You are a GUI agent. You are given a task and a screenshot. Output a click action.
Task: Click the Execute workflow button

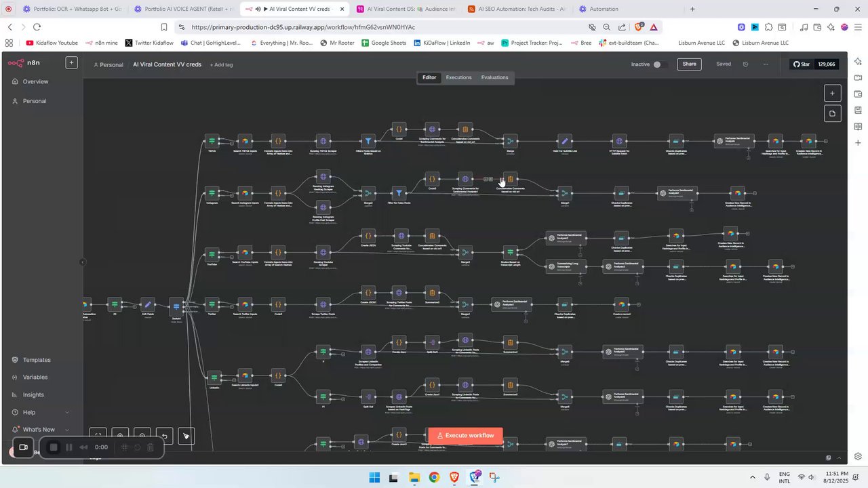465,436
